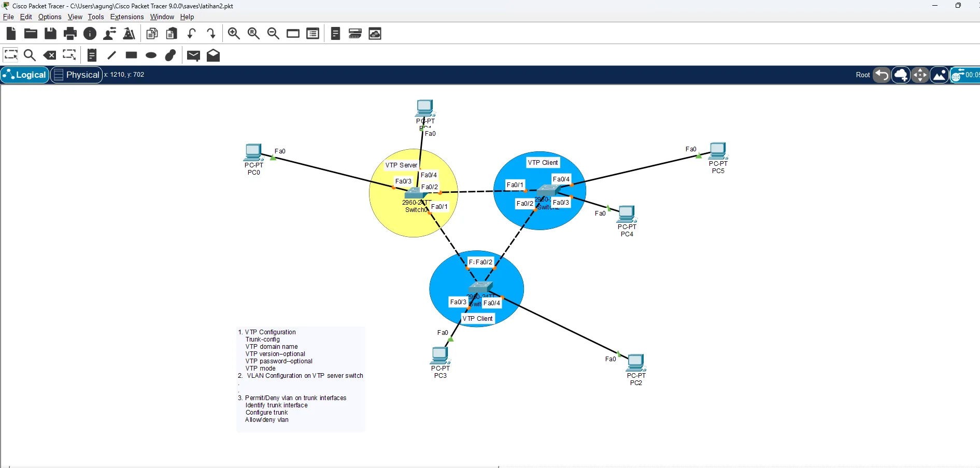
Task: Select the PC at top of the topology
Action: coord(425,109)
